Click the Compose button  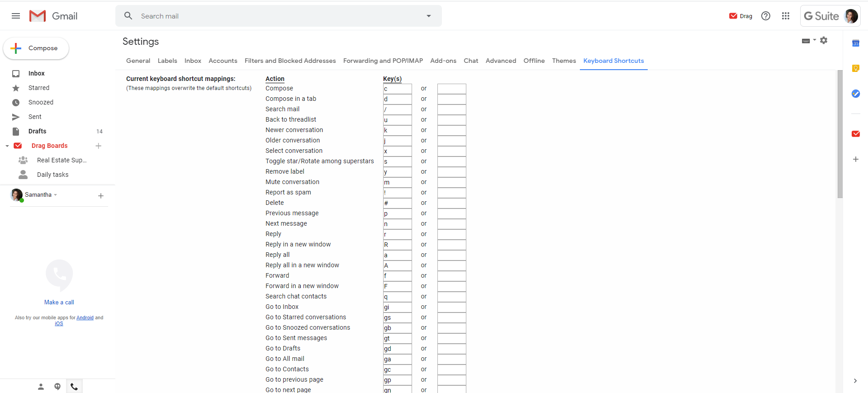point(36,48)
